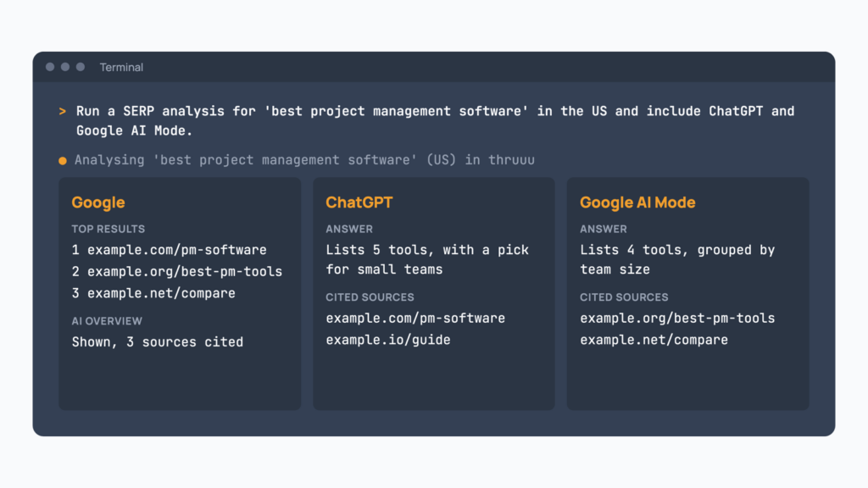The image size is (868, 488).
Task: Click the first gray window dot
Action: pos(50,67)
